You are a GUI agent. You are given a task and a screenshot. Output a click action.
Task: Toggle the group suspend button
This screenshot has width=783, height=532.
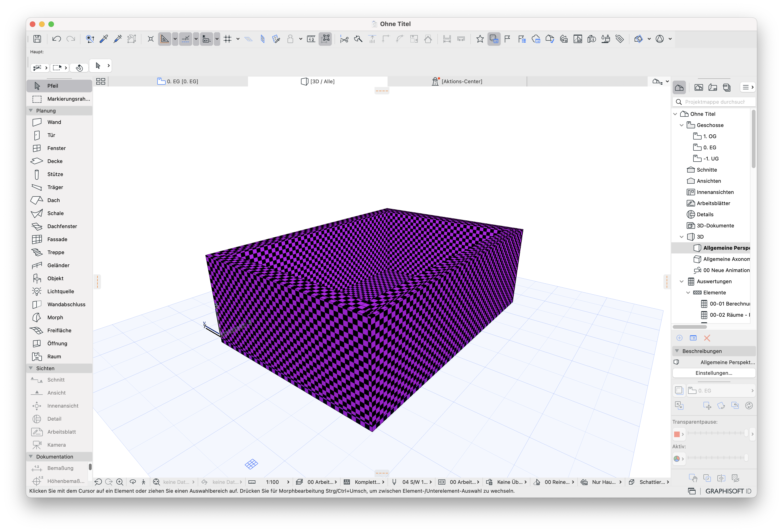coord(325,39)
